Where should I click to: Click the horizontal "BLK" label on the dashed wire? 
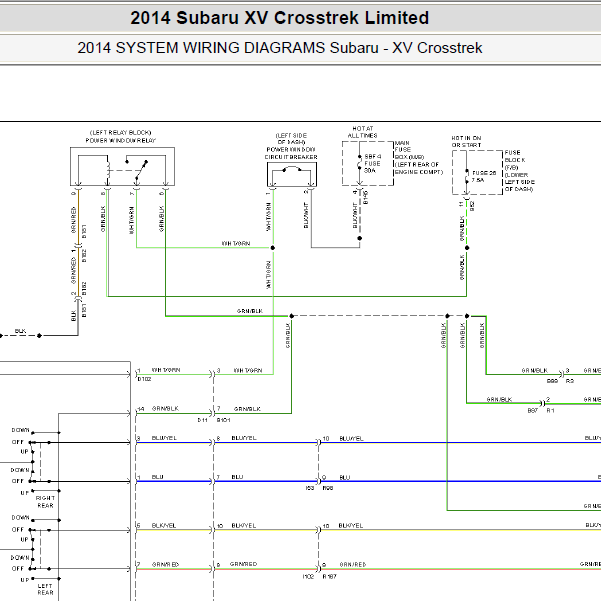(x=20, y=331)
